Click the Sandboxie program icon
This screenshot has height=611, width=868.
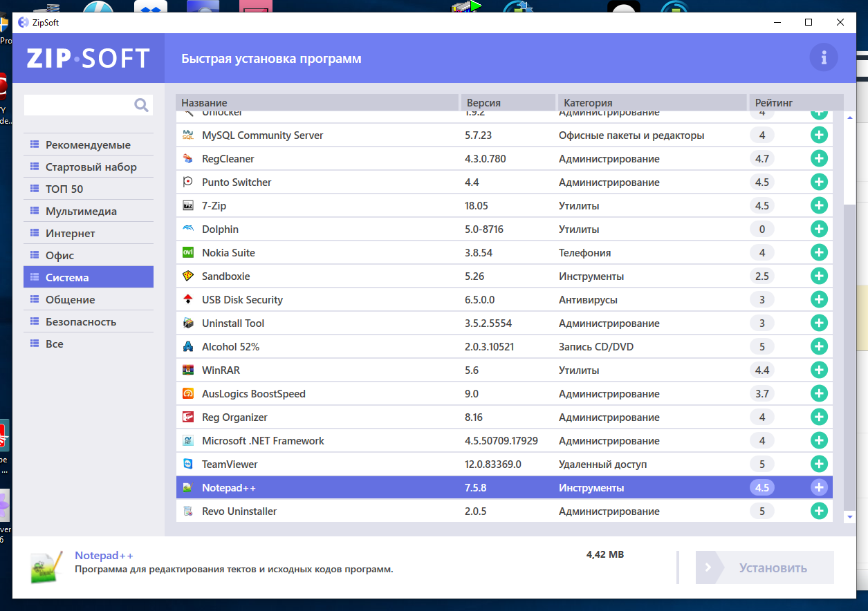188,276
